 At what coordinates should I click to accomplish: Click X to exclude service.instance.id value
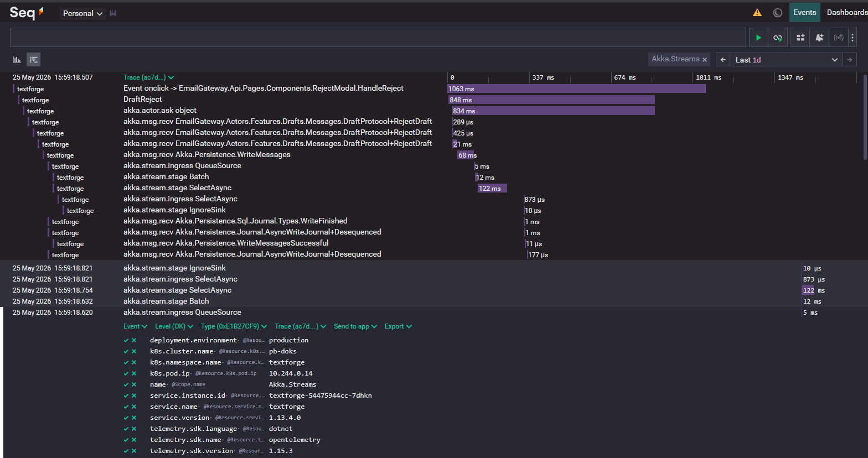134,395
